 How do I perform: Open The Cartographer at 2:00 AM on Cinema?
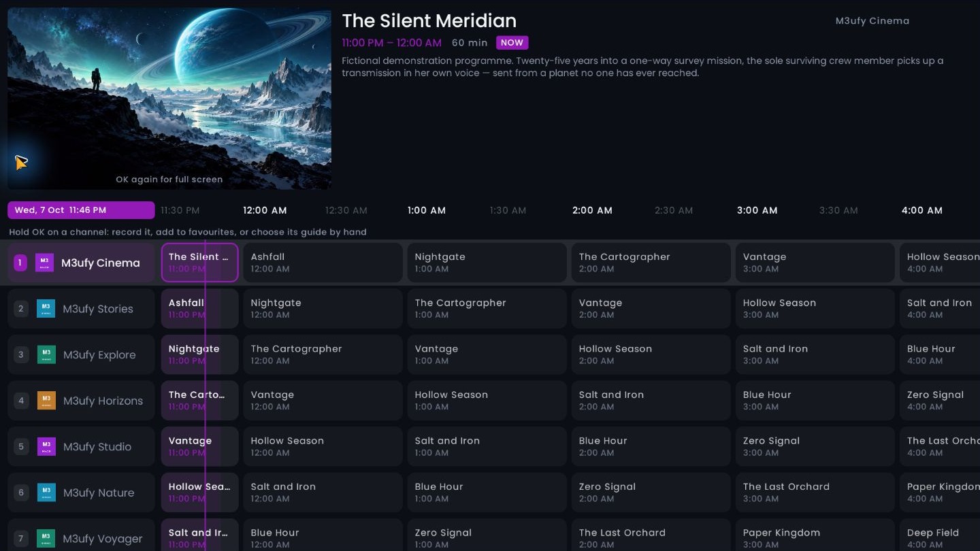[x=651, y=263]
